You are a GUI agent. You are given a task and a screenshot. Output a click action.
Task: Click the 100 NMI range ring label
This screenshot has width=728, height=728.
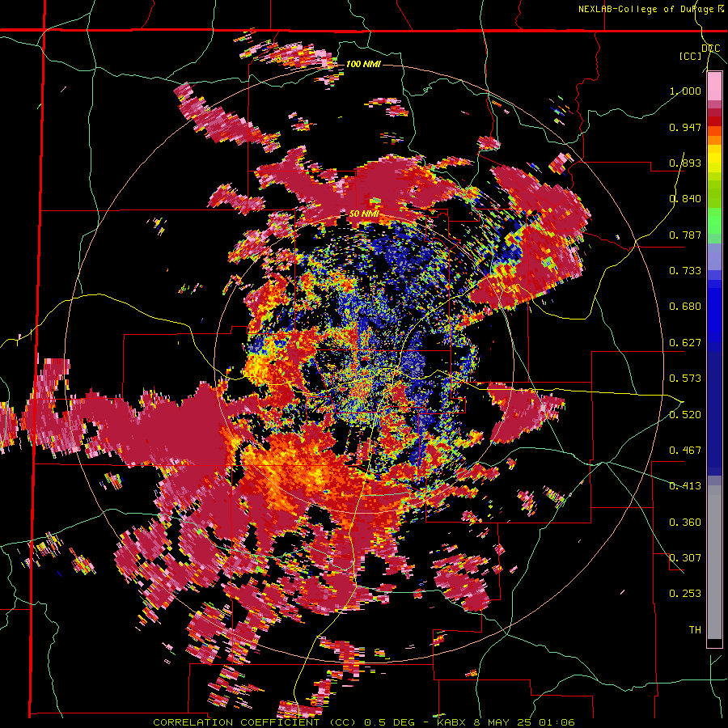(x=363, y=64)
